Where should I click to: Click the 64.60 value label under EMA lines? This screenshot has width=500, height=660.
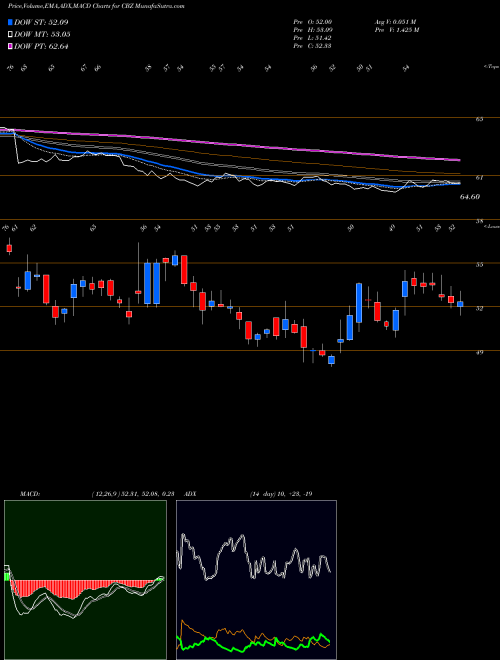click(x=470, y=197)
